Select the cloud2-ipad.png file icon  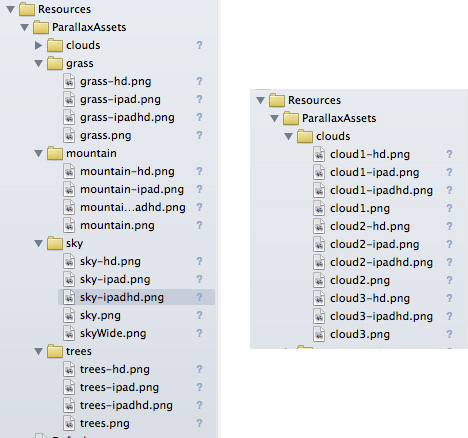[x=319, y=244]
